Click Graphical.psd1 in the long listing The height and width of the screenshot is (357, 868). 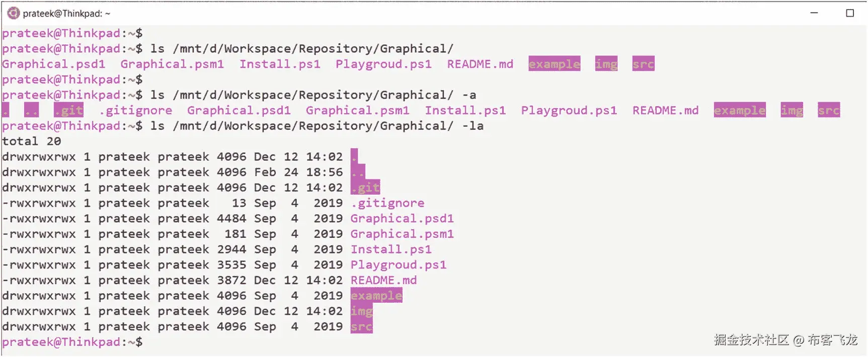coord(402,218)
